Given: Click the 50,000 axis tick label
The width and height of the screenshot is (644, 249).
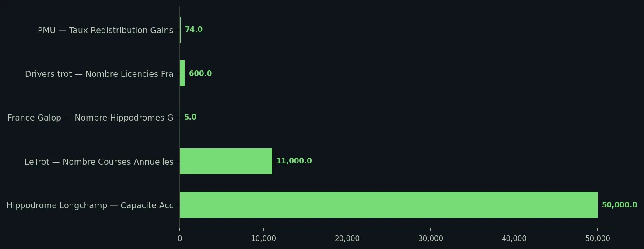Looking at the screenshot, I should tap(598, 239).
